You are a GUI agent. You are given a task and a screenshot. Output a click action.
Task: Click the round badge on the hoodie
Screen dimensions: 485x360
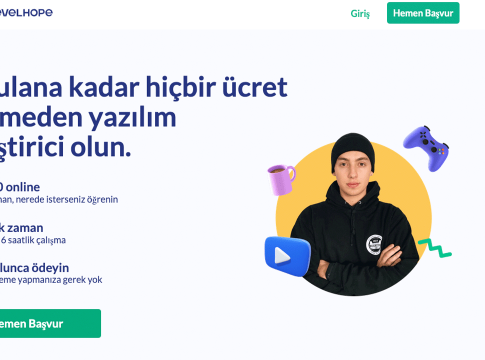pyautogui.click(x=374, y=245)
